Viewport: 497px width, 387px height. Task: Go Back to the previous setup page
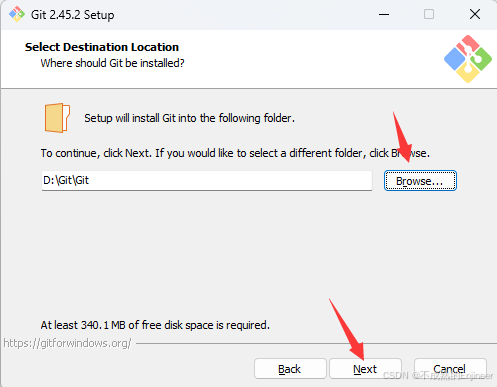click(290, 369)
